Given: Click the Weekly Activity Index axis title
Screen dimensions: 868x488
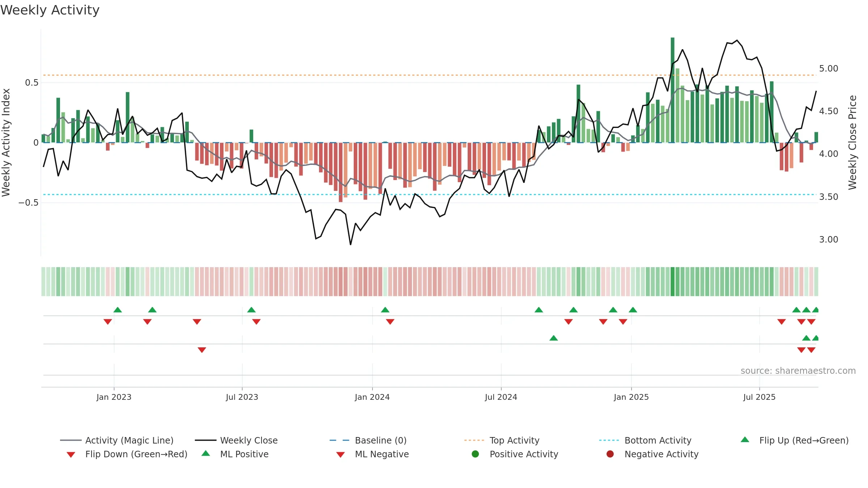Looking at the screenshot, I should pos(6,142).
